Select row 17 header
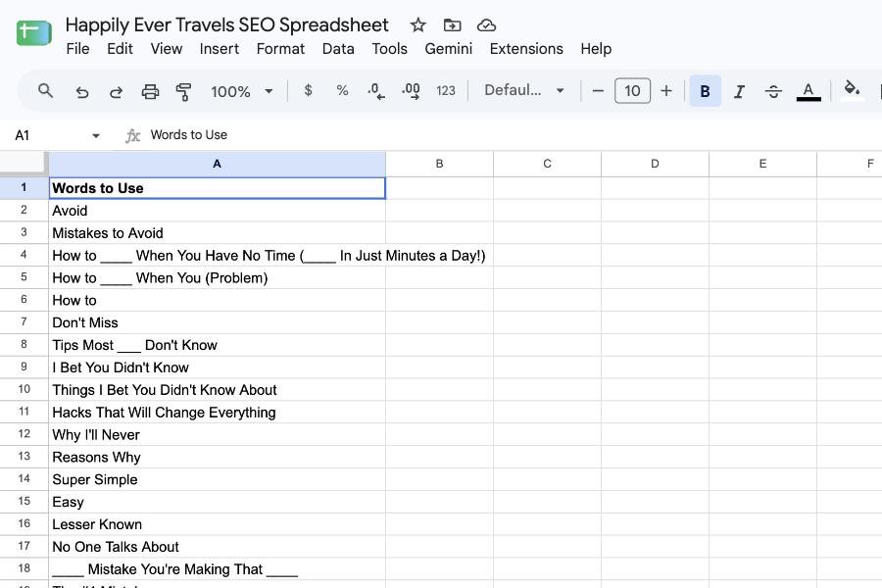882x588 pixels. click(24, 546)
